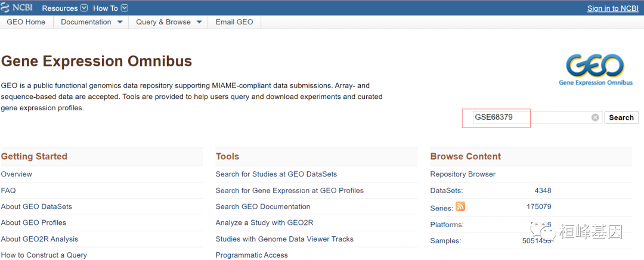Click the GEO Gene Expression Omnibus logo

pyautogui.click(x=596, y=69)
